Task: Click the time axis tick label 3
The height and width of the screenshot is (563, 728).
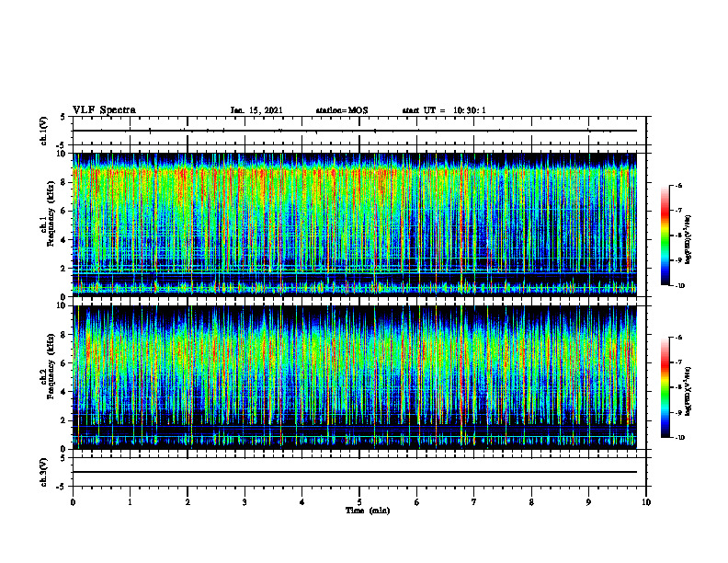Action: [245, 502]
